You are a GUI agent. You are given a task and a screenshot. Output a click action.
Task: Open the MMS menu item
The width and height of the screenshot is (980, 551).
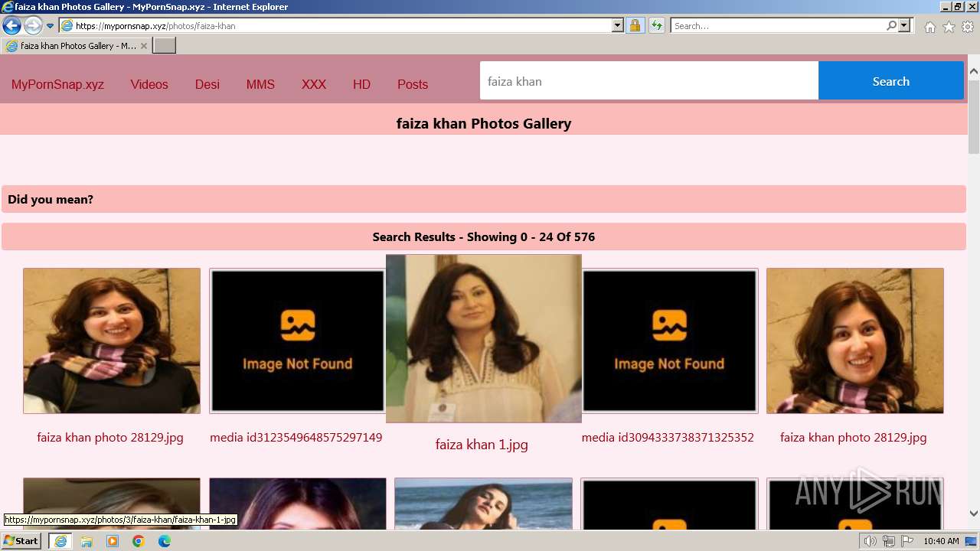260,85
